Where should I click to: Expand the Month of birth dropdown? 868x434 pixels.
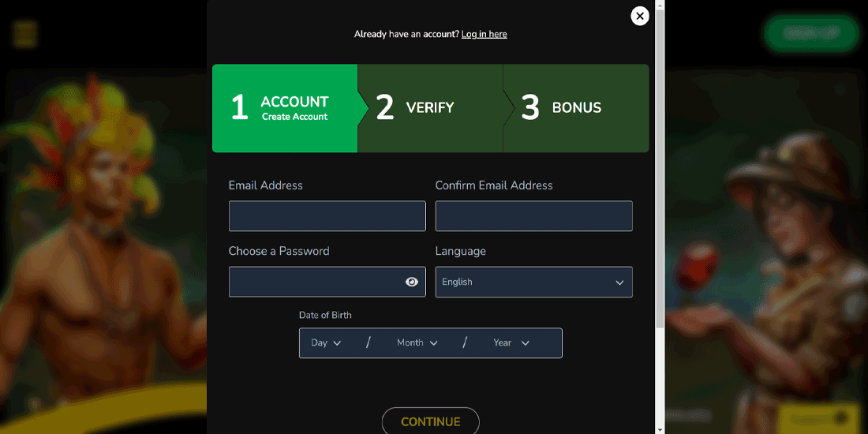tap(417, 343)
